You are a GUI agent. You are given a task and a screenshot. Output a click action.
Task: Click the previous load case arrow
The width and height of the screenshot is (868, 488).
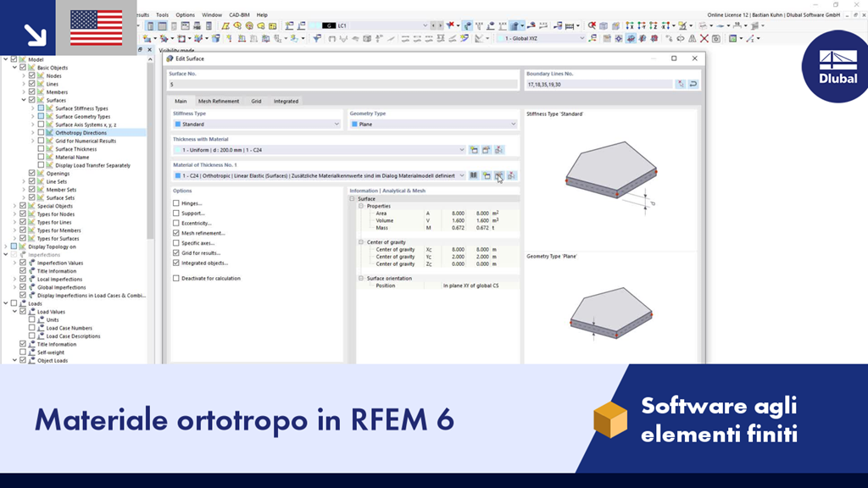coord(433,25)
